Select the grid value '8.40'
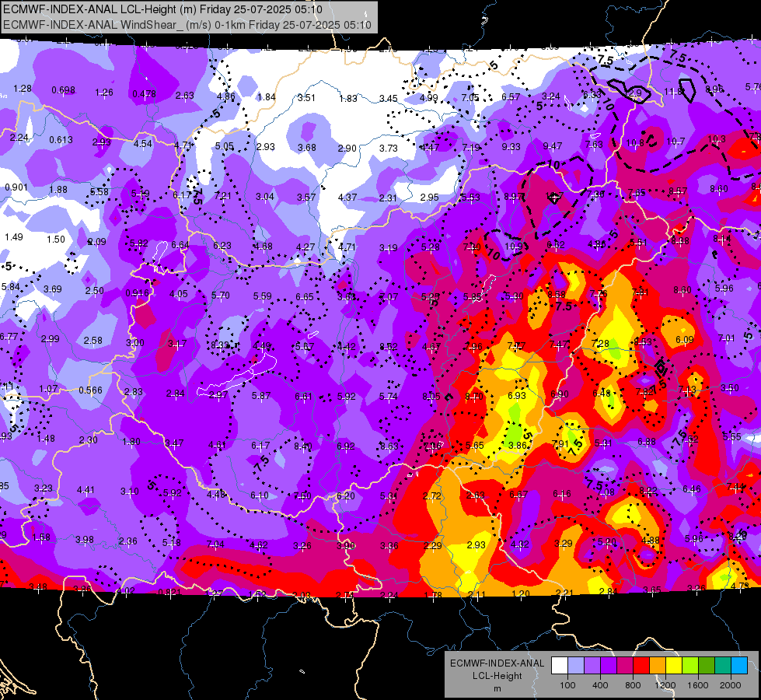 [303, 446]
